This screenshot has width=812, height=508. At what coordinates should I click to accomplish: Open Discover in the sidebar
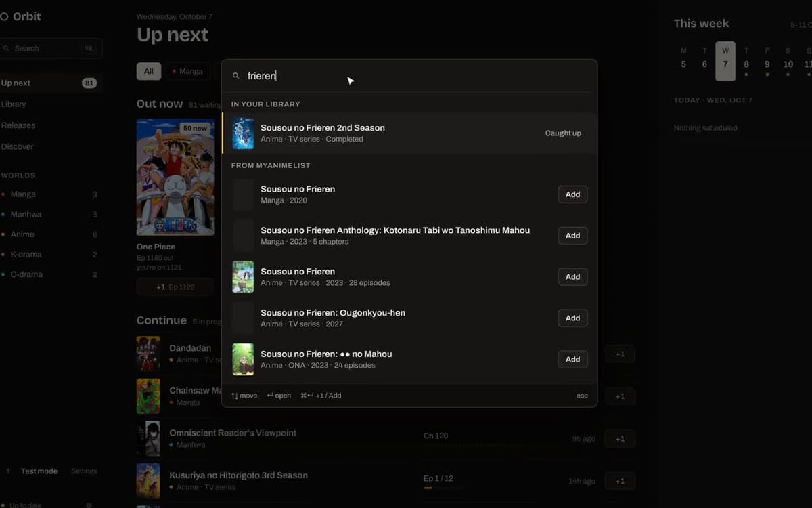click(51, 146)
